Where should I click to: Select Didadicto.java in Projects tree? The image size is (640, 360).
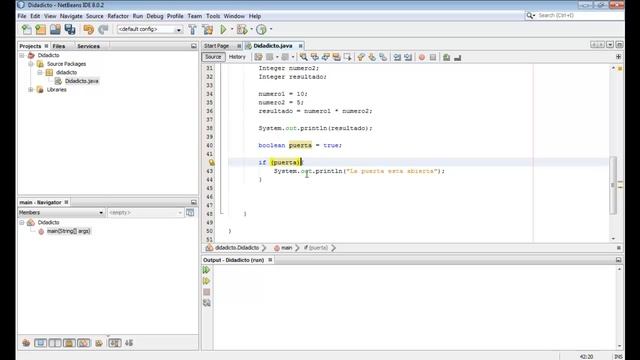[81, 81]
